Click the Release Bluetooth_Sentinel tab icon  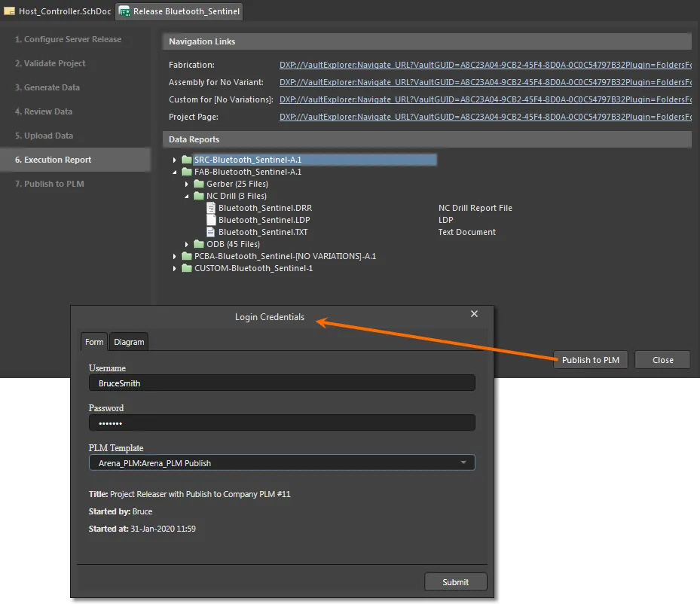124,11
